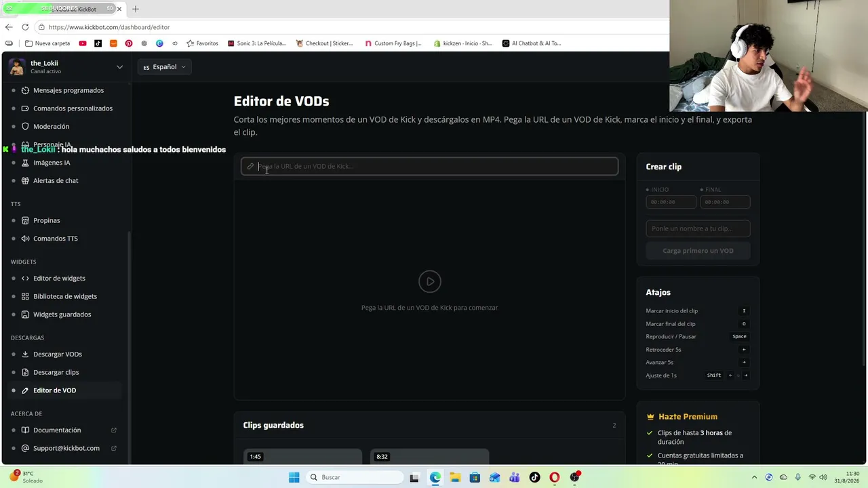Click the browser address bar URL

coord(109,27)
